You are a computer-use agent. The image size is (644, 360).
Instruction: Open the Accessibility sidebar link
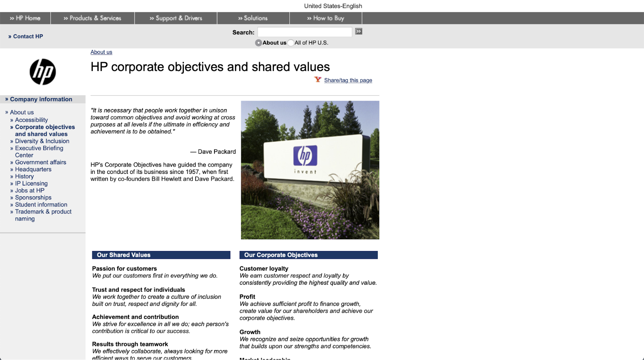pyautogui.click(x=31, y=120)
